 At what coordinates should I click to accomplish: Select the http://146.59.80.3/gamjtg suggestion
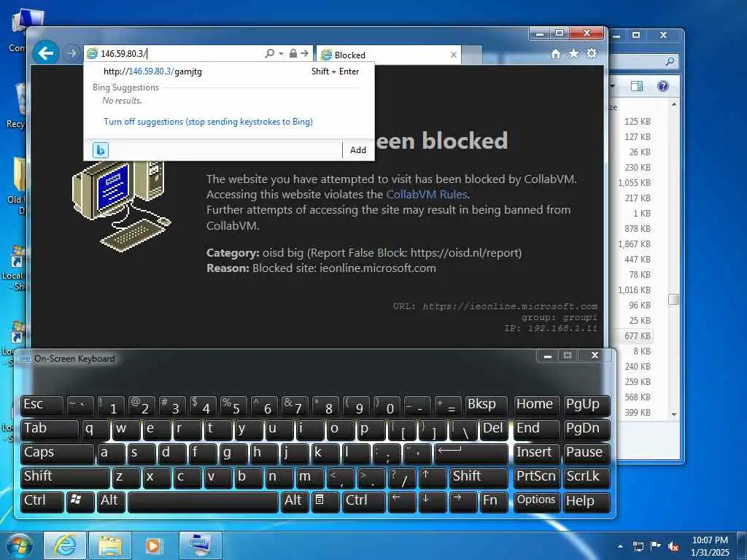[228, 71]
